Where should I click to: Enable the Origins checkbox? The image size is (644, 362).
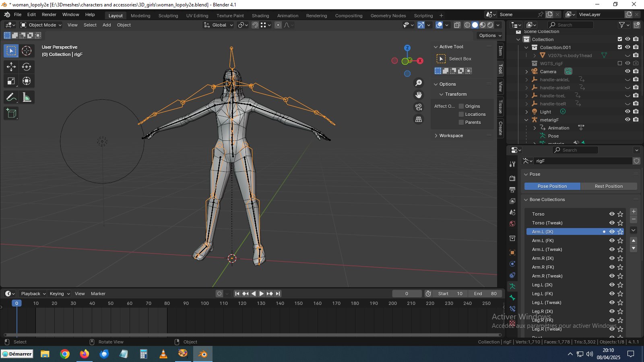coord(461,106)
